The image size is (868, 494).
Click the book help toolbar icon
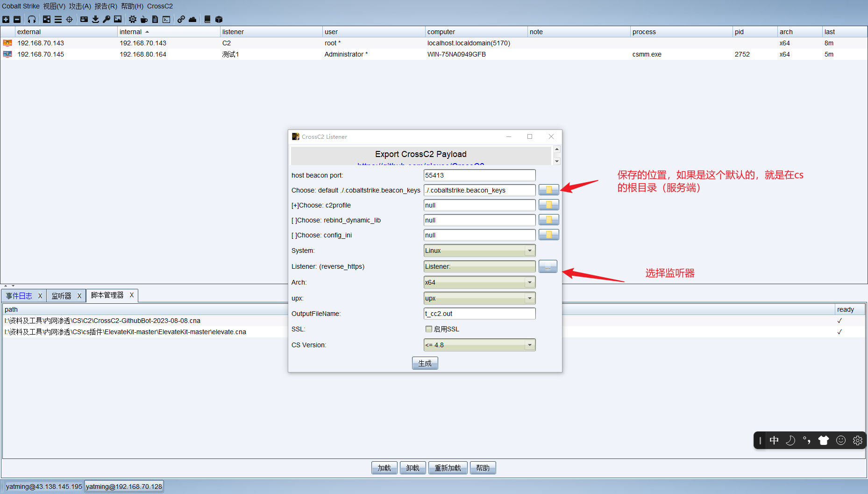point(207,19)
